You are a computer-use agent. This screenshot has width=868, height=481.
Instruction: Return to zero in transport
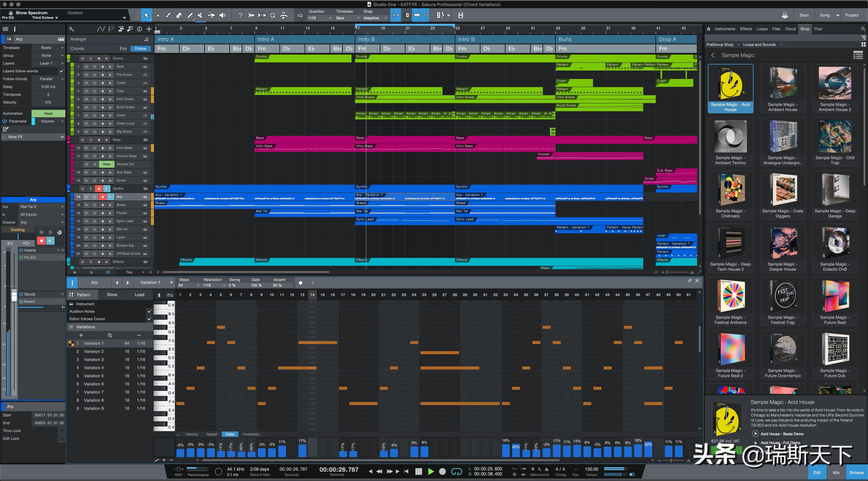(406, 472)
